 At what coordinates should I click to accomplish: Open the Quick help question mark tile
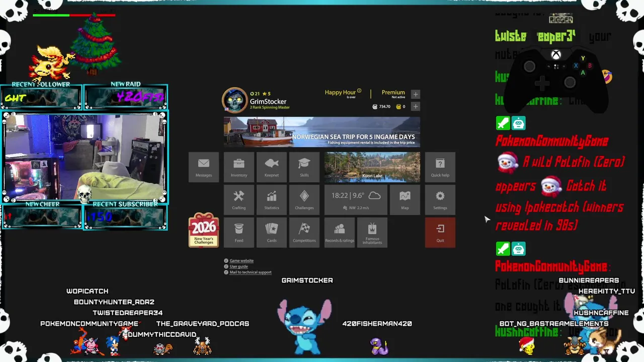click(440, 167)
